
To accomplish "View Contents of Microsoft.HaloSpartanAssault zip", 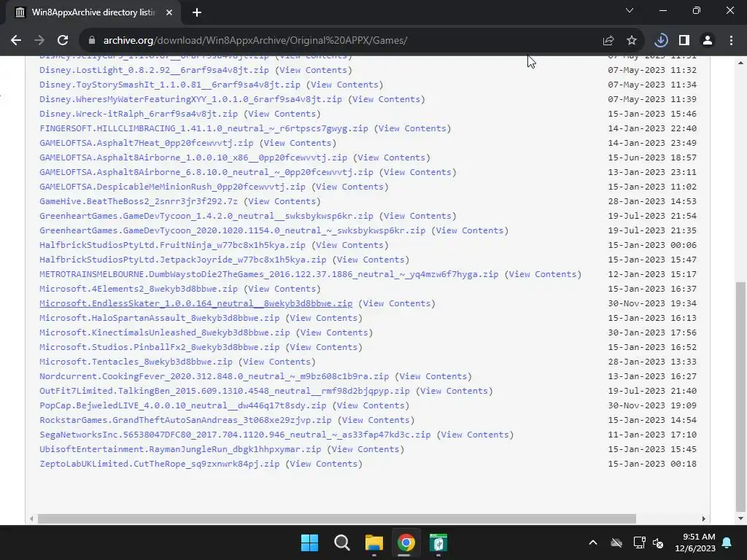I will click(324, 318).
